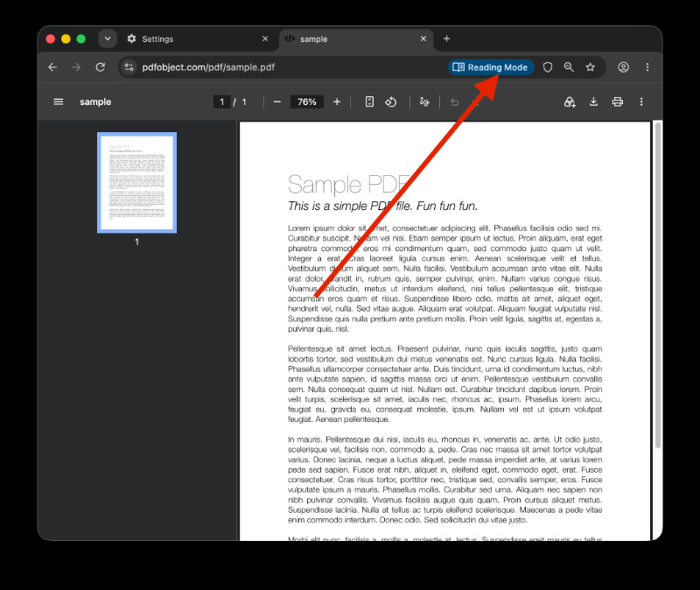The width and height of the screenshot is (700, 590).
Task: Save PDF to Google Drive
Action: click(x=570, y=102)
